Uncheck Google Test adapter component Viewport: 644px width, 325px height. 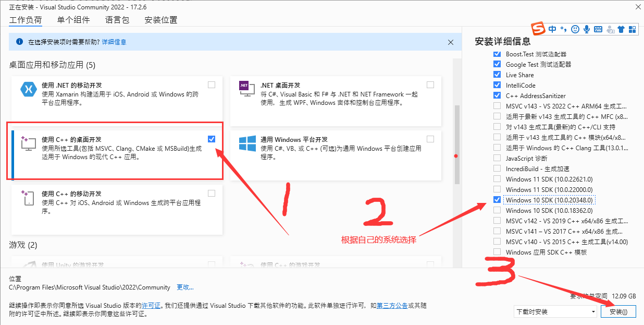coord(497,65)
